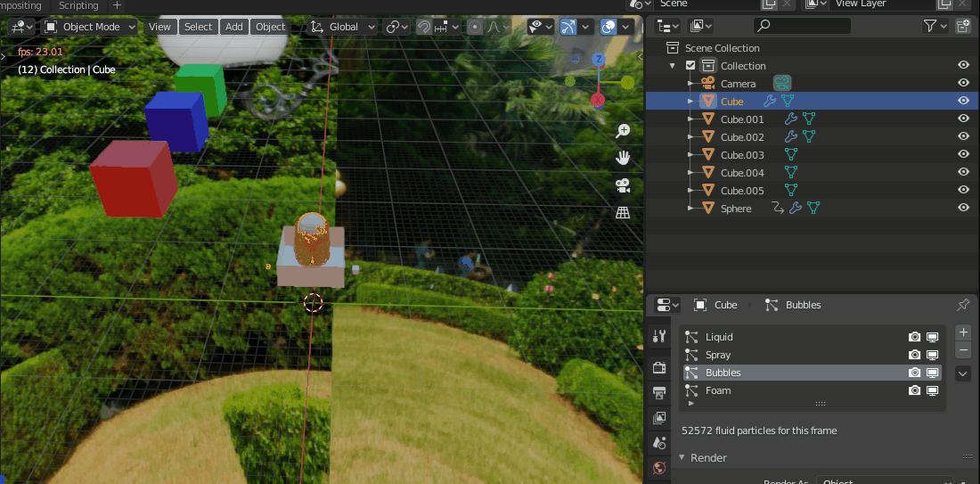This screenshot has width=980, height=484.
Task: Remove particle system slot with minus
Action: click(x=963, y=349)
